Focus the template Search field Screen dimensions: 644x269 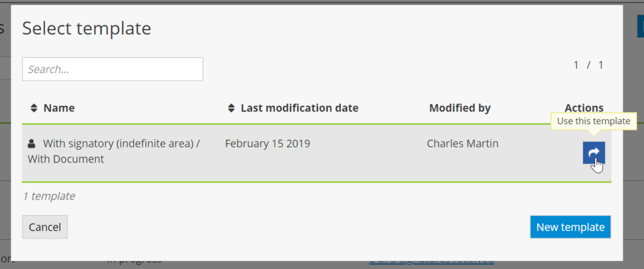[113, 69]
